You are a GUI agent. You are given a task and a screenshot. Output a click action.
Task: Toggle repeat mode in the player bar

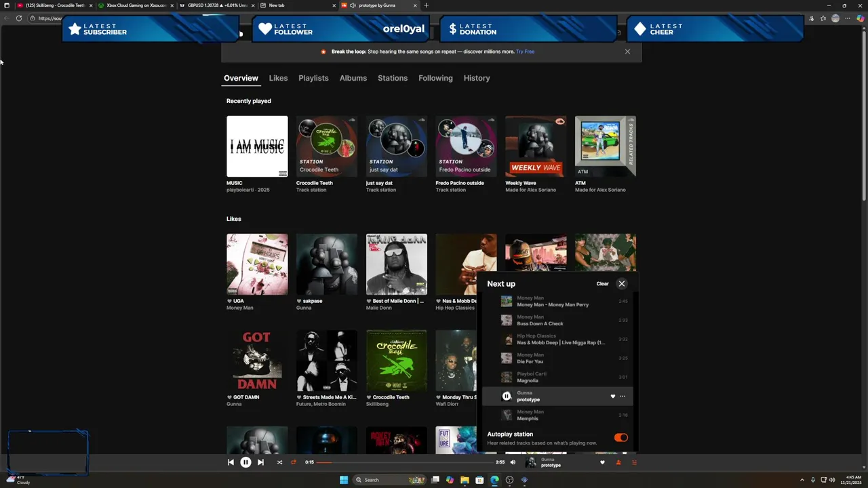(294, 462)
